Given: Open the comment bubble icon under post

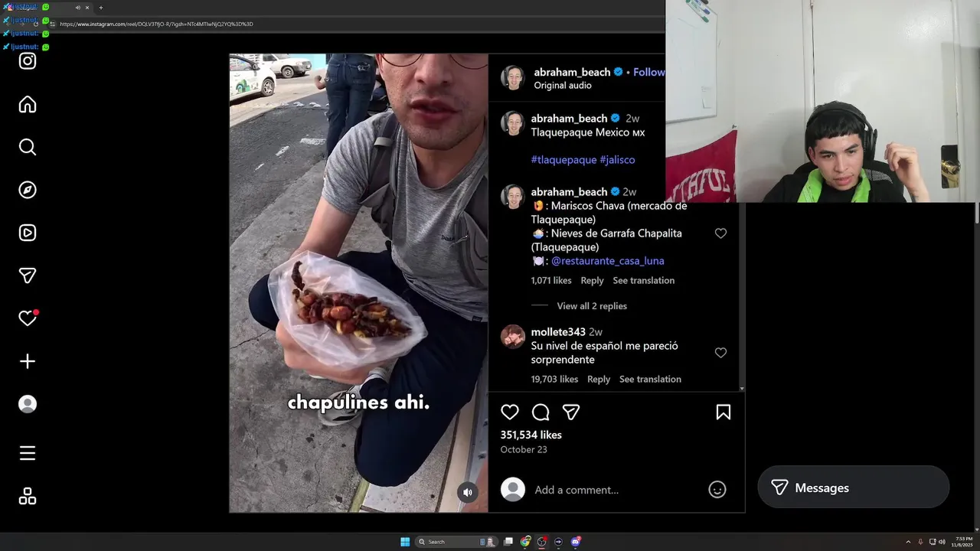Looking at the screenshot, I should click(x=541, y=412).
